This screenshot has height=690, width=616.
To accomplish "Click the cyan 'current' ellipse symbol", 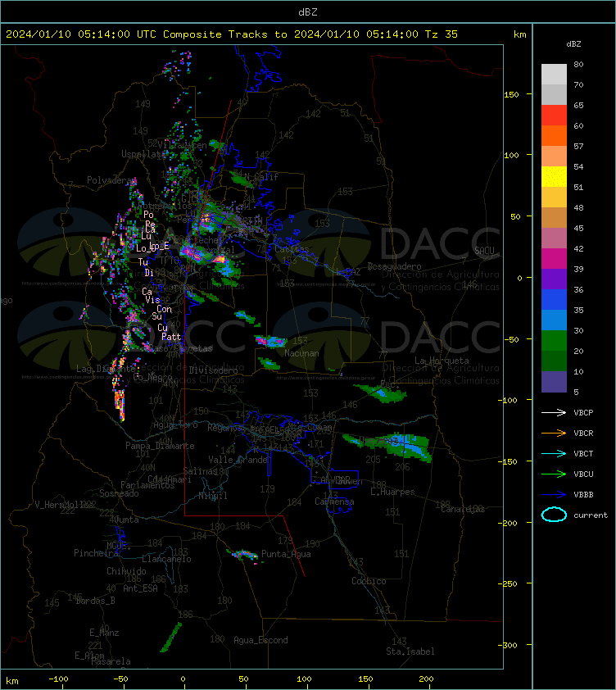I will tap(554, 515).
